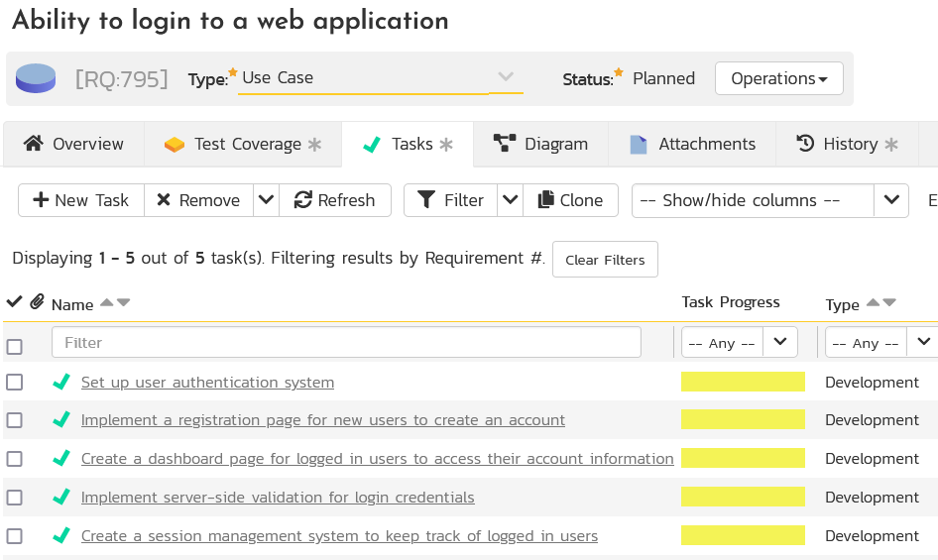Click the attachment paperclip column header icon
This screenshot has width=938, height=560.
point(37,302)
